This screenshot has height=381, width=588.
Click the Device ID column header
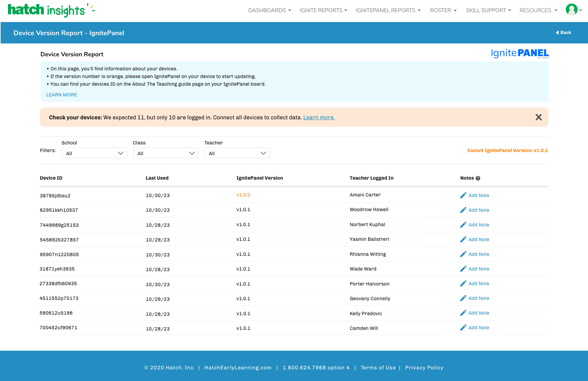(x=51, y=178)
